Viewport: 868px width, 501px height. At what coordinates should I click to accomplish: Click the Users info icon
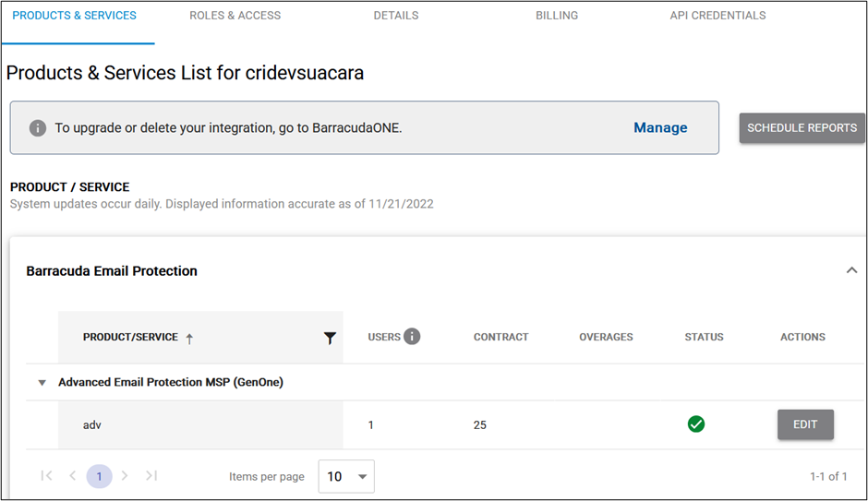(x=411, y=337)
